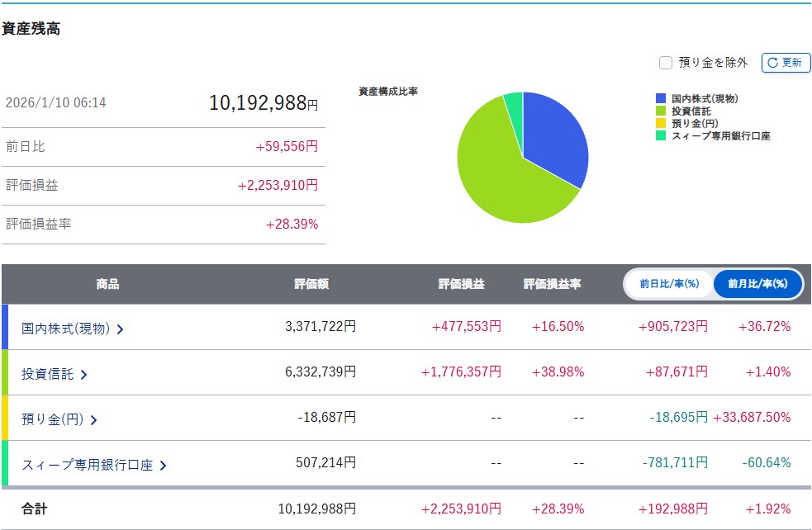Viewport: 812px width, 530px height.
Task: Click the 更新 refresh button
Action: pyautogui.click(x=786, y=63)
